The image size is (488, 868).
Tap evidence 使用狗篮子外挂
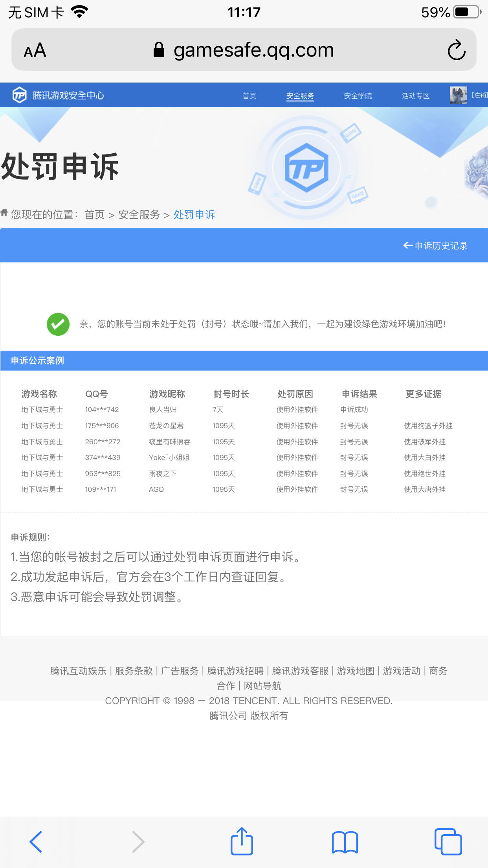428,426
